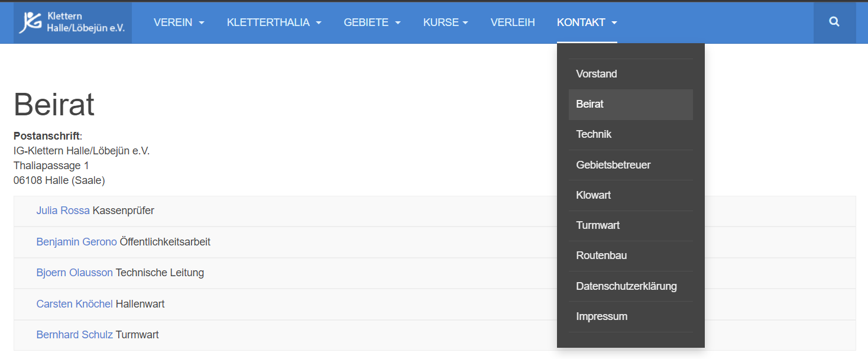Screen dimensions: 868x359
Task: Expand the VEREIN dropdown menu
Action: (179, 22)
